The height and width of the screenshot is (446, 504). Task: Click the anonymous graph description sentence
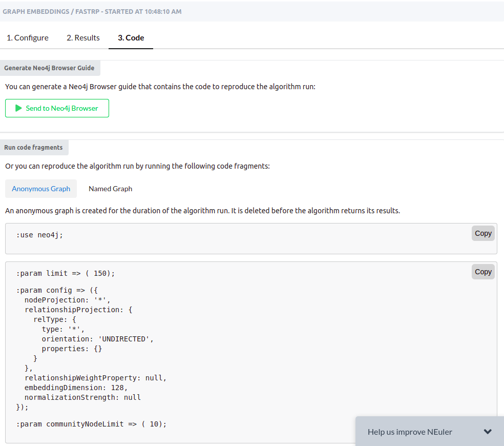click(202, 211)
